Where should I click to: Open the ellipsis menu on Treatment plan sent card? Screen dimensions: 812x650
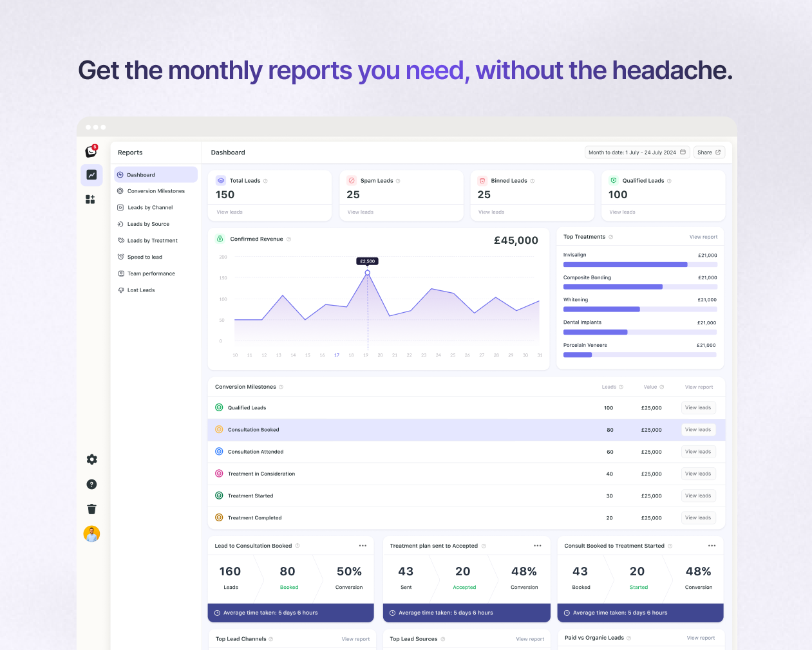(x=538, y=545)
